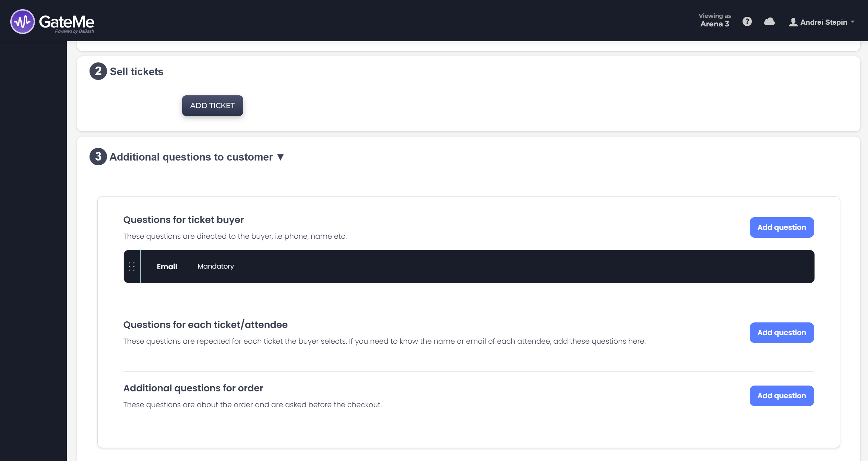Click the step 2 number badge

click(x=98, y=71)
